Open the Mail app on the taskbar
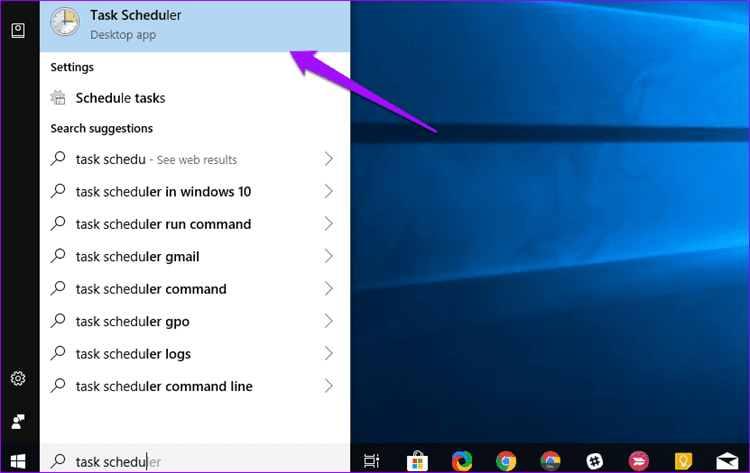This screenshot has height=473, width=750. pos(727,461)
